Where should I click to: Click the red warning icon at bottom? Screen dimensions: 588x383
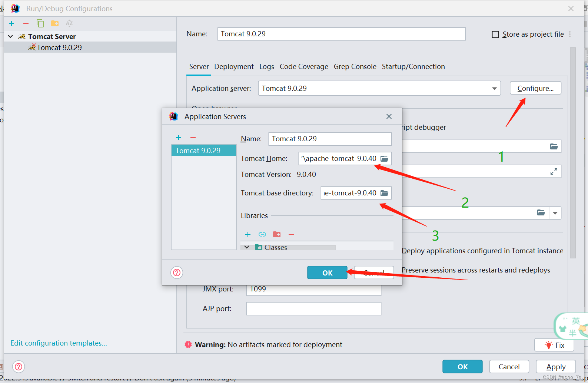[x=188, y=345]
